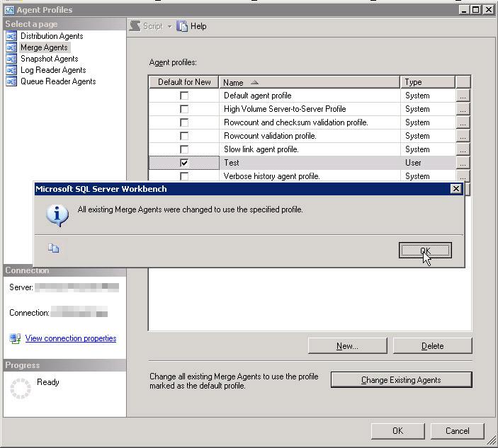The height and width of the screenshot is (448, 498).
Task: Click Change Existing Agents button
Action: tap(401, 380)
